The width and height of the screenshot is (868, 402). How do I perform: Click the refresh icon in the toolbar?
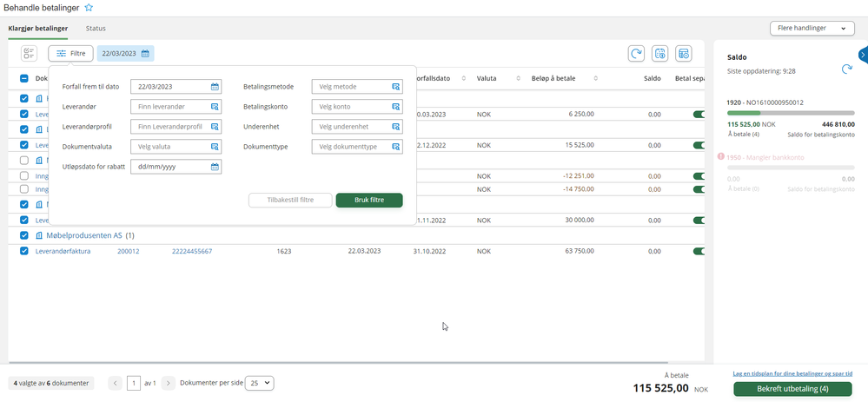[636, 54]
